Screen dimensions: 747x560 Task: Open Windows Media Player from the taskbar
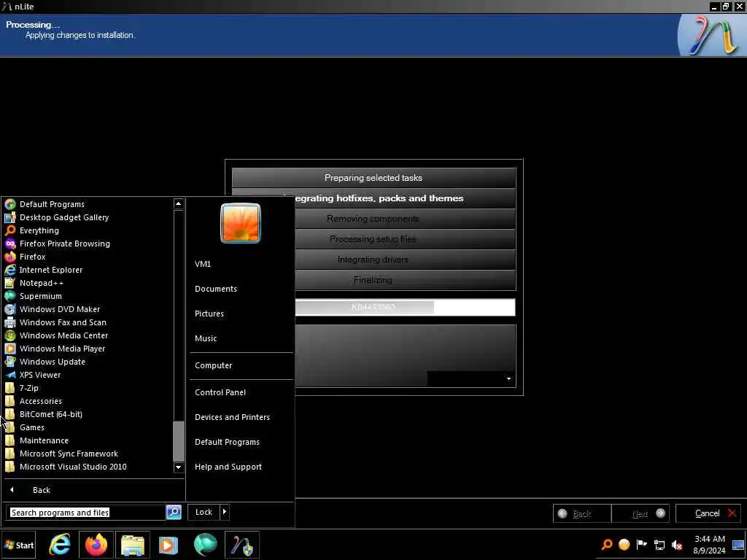[x=169, y=545]
